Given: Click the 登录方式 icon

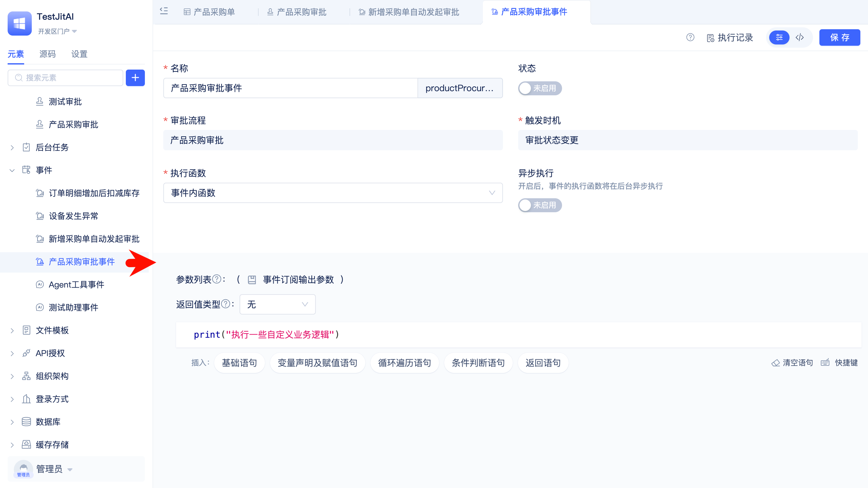Looking at the screenshot, I should (x=26, y=399).
